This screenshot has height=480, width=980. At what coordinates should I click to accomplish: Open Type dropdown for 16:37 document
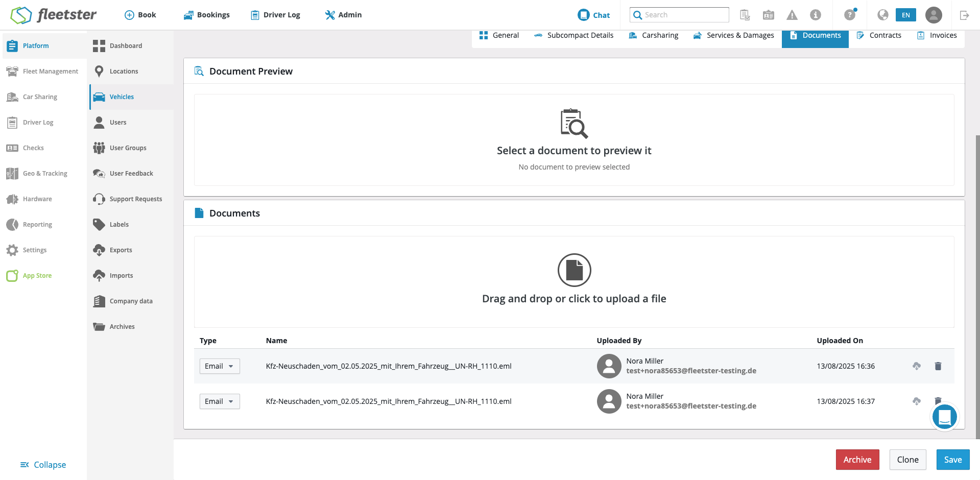click(220, 401)
